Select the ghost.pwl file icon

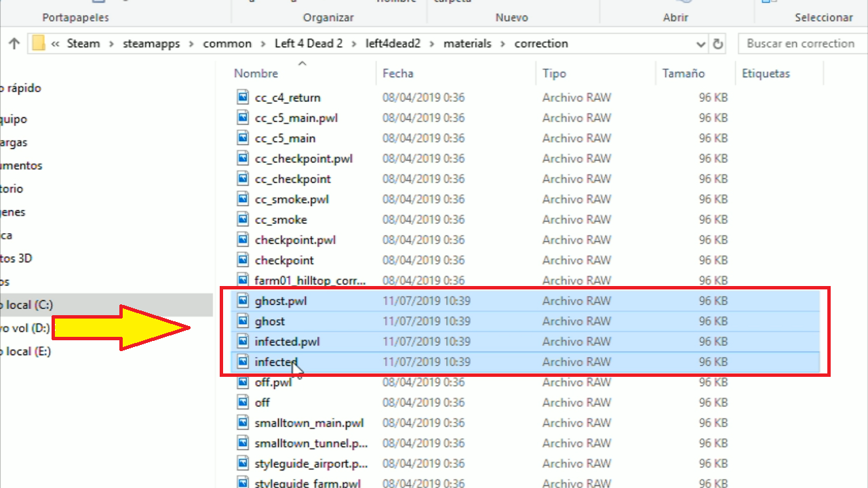[243, 300]
